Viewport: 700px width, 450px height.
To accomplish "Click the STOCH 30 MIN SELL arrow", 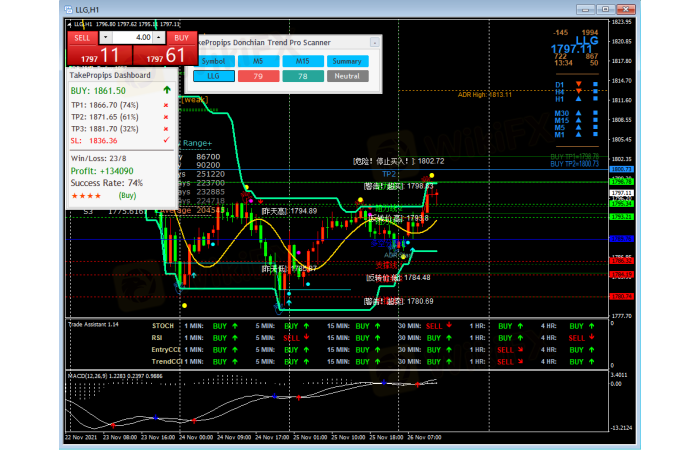I will (x=451, y=326).
